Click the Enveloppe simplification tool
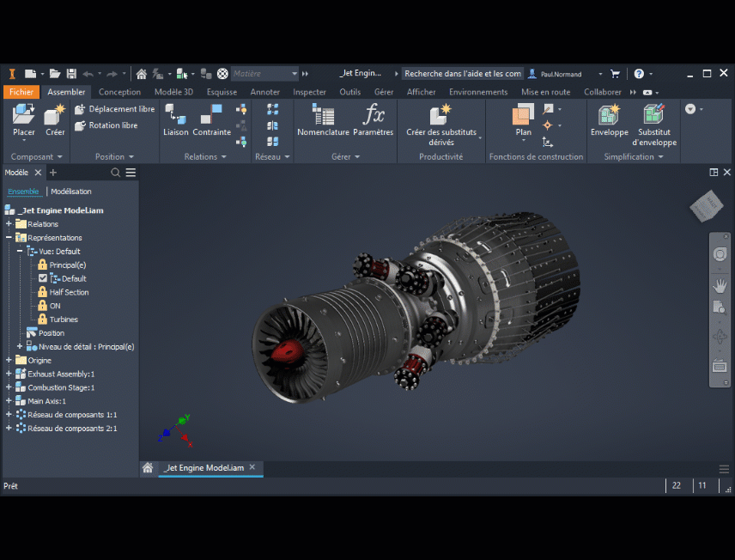The height and width of the screenshot is (560, 735). click(609, 115)
